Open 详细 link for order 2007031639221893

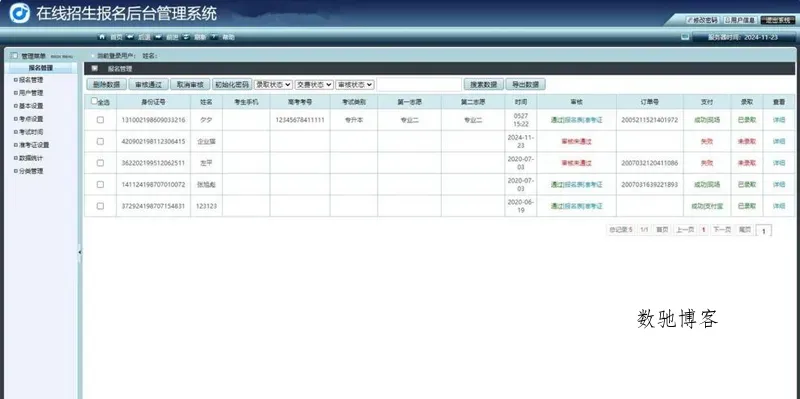coord(779,184)
